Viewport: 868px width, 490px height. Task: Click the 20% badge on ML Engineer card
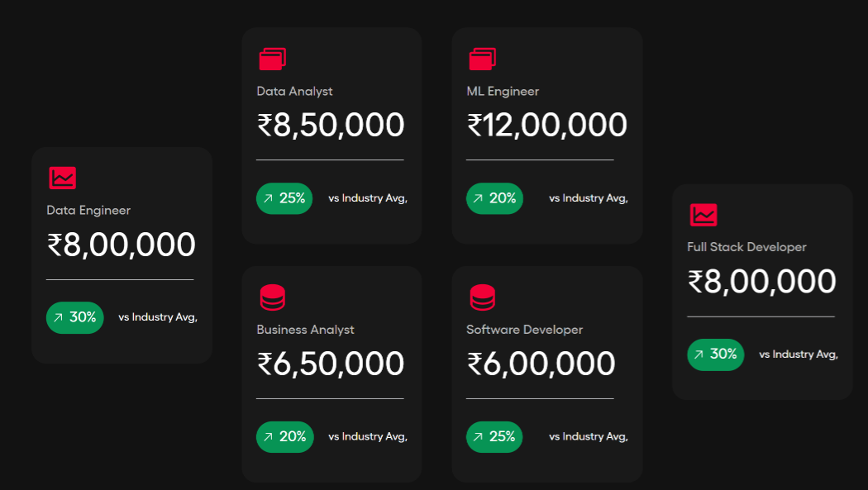tap(494, 198)
